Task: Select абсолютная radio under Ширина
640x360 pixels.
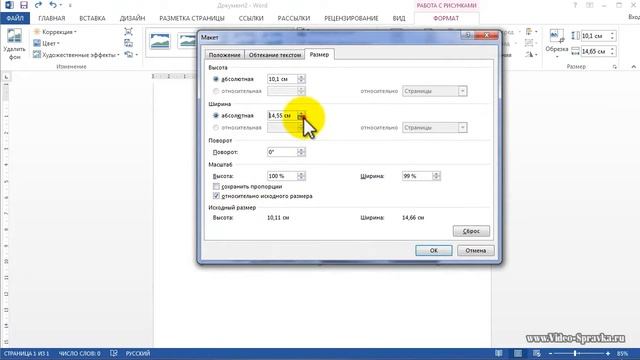Action: [x=216, y=116]
